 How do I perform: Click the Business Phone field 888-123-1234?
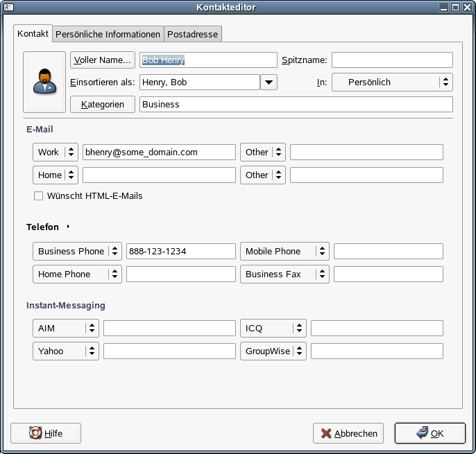tap(181, 251)
